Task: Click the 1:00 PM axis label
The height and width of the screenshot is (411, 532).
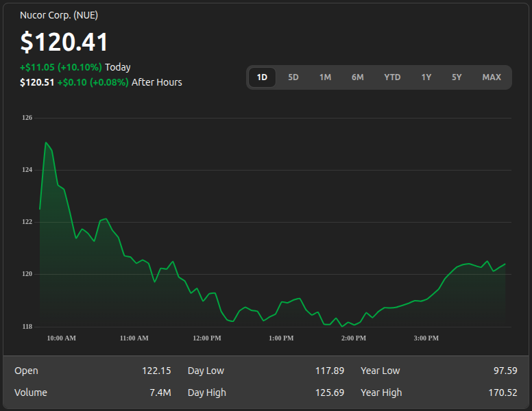Action: tap(281, 338)
